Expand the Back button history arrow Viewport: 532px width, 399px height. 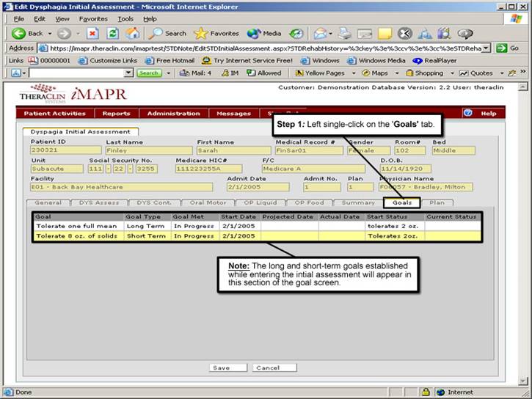point(49,34)
